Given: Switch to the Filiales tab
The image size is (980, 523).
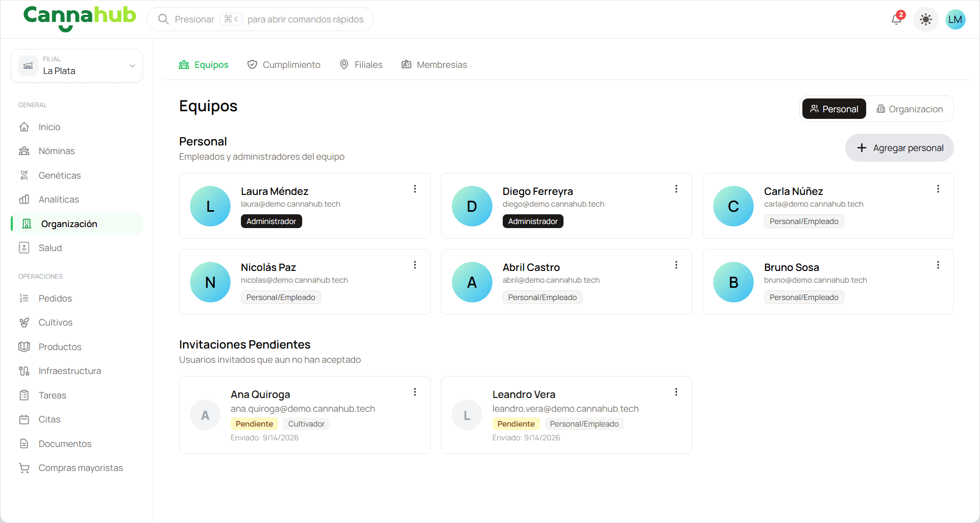Looking at the screenshot, I should click(361, 65).
